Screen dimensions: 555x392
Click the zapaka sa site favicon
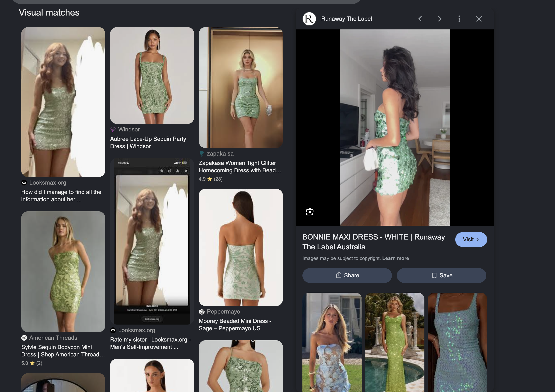202,153
